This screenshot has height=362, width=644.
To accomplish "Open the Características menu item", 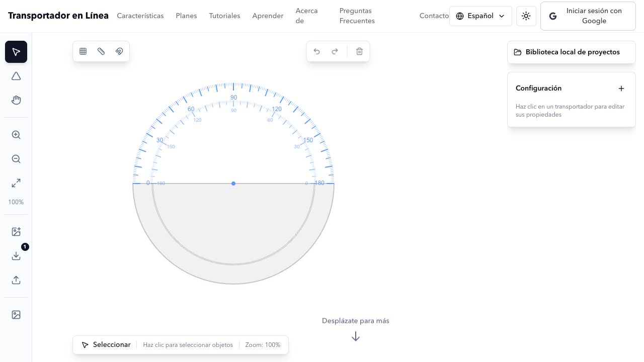I will pos(140,16).
